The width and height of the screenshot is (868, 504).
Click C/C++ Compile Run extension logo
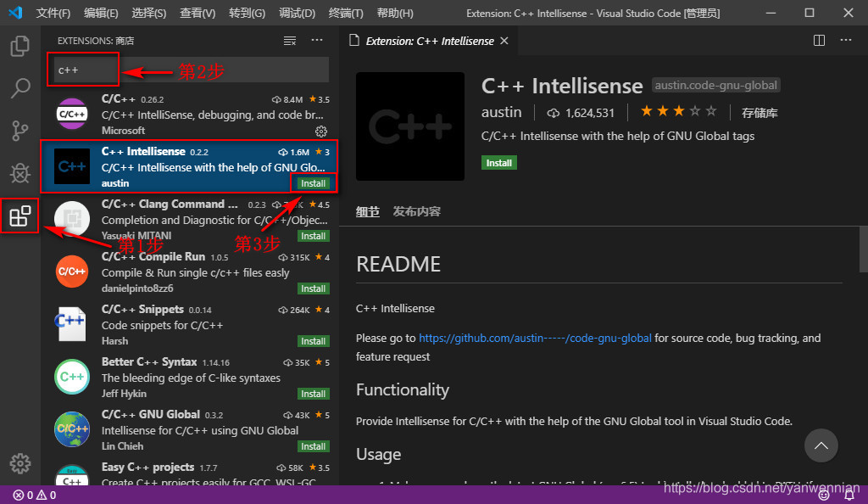(x=72, y=272)
